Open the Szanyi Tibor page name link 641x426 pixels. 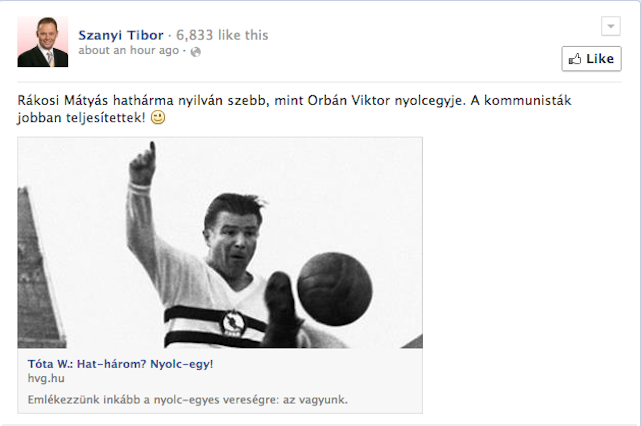click(121, 35)
